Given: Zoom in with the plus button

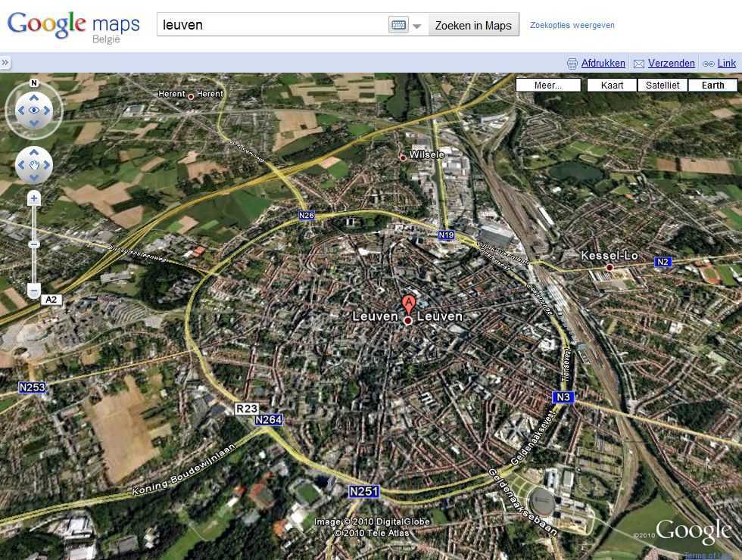Looking at the screenshot, I should 33,198.
